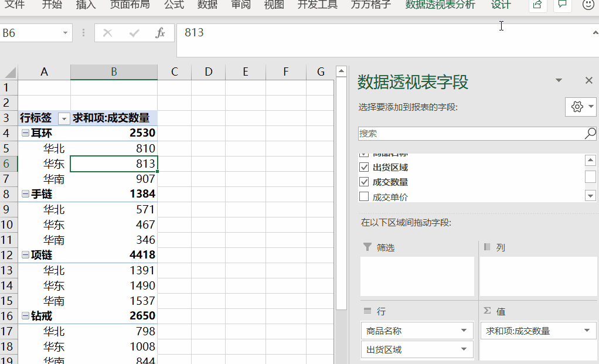Select the cell with 571

(114, 209)
